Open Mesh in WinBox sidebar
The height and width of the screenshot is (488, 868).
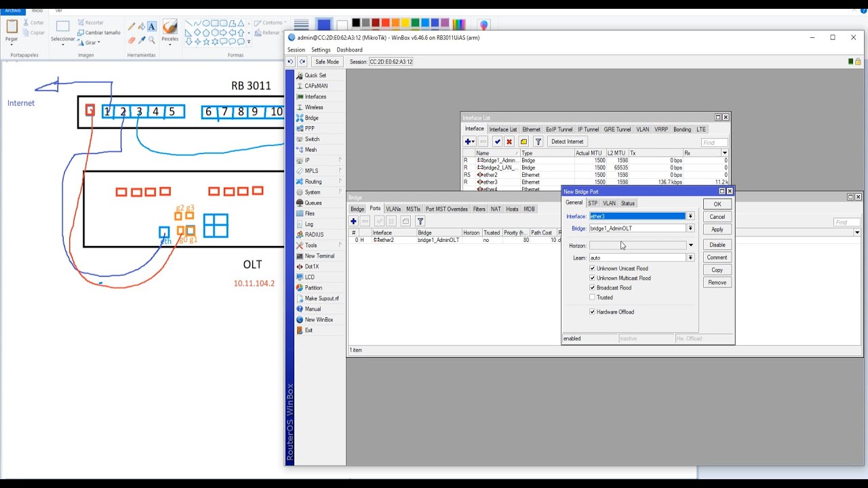click(311, 150)
